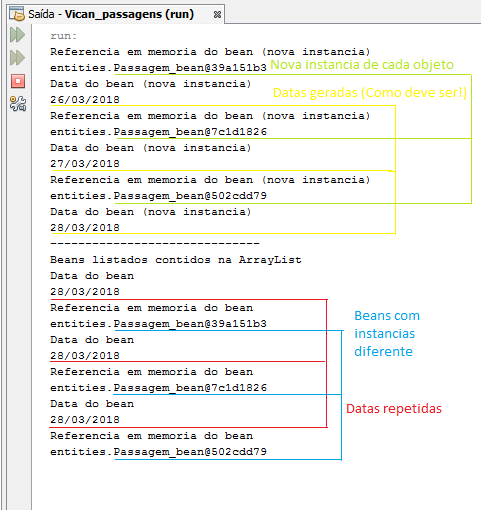Select the 27/03/2018 date line
The image size is (481, 510).
point(85,163)
